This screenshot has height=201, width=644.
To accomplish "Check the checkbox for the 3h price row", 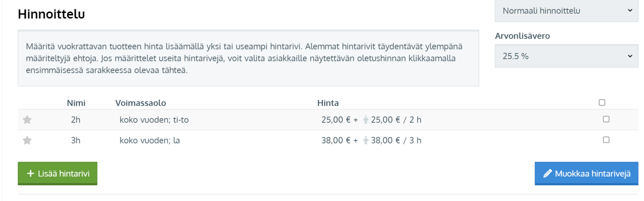I will tap(606, 140).
